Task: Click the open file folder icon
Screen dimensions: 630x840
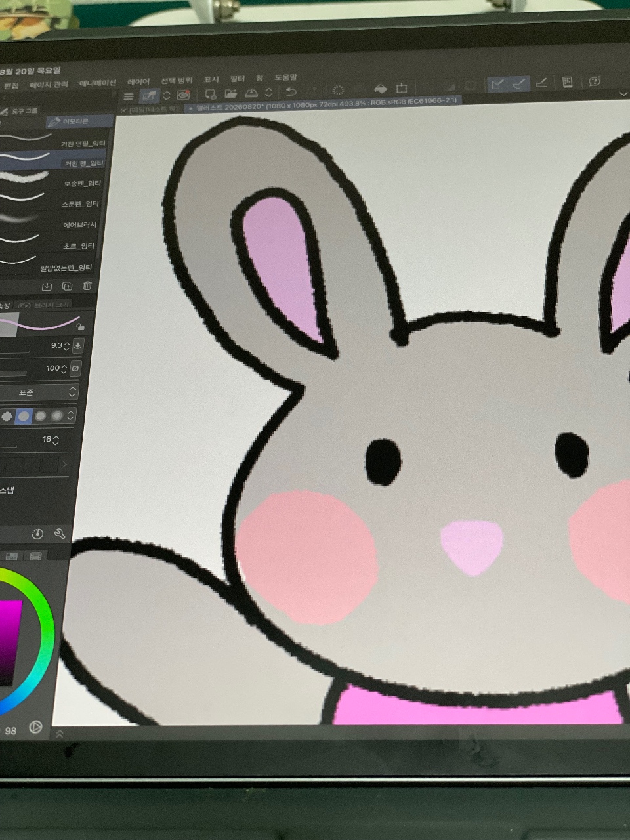Action: tap(230, 94)
